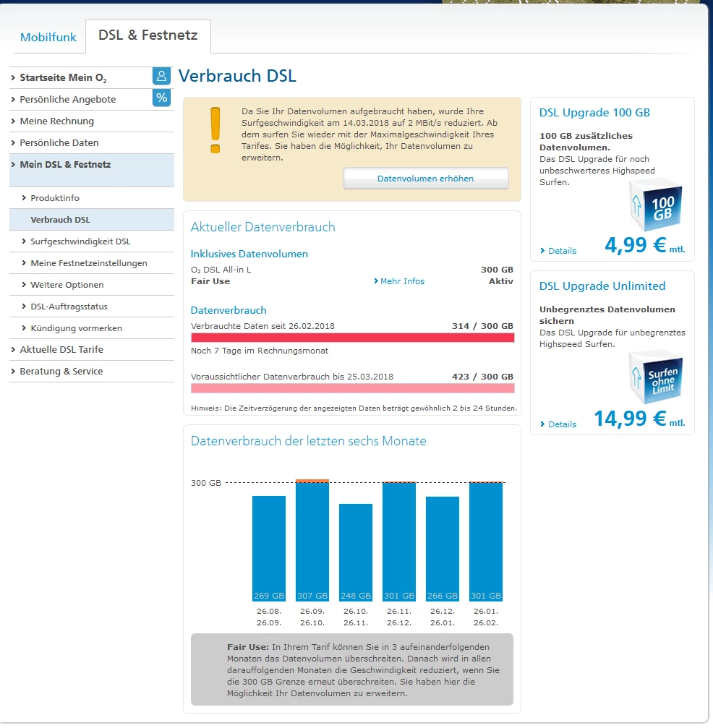Open Meine Festnetzeinstellungen entry
713x728 pixels.
[92, 263]
